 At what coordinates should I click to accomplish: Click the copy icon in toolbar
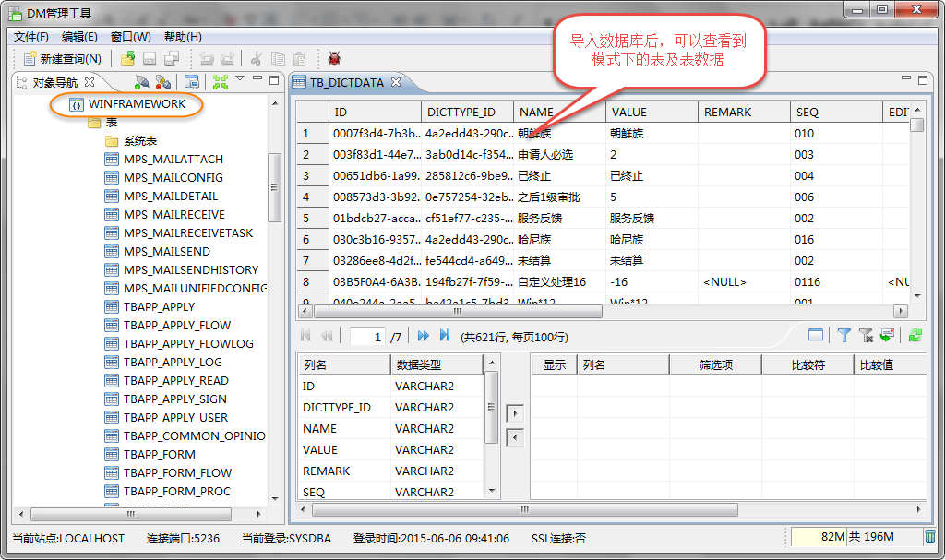tap(278, 58)
